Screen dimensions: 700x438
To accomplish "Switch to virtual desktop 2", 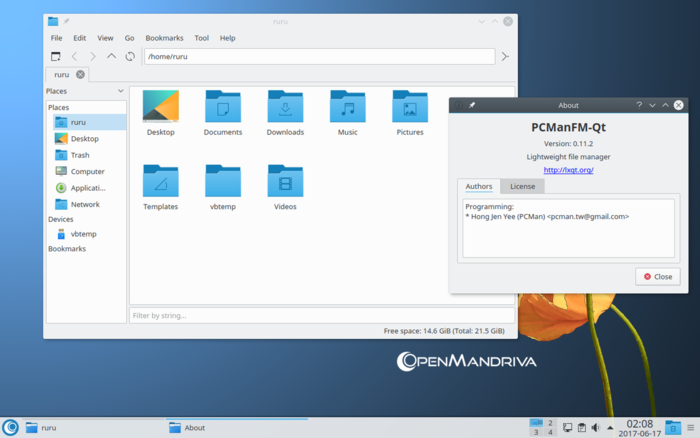I will coord(550,423).
